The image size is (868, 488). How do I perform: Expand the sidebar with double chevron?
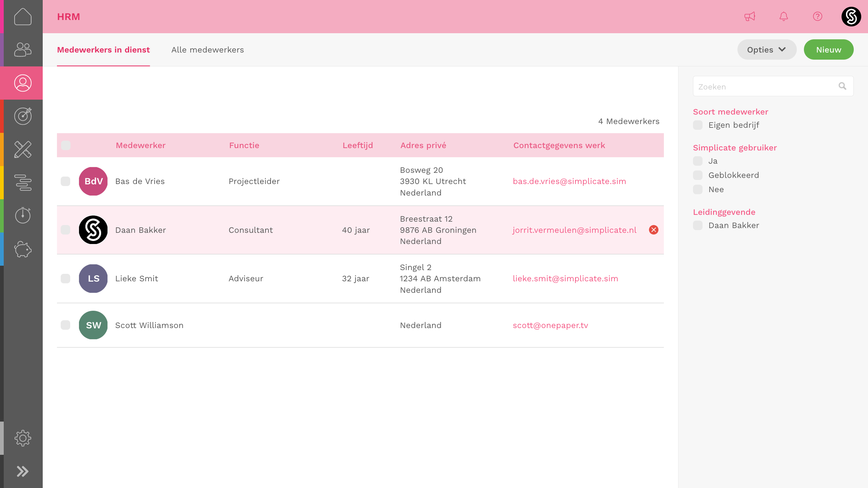pos(23,471)
